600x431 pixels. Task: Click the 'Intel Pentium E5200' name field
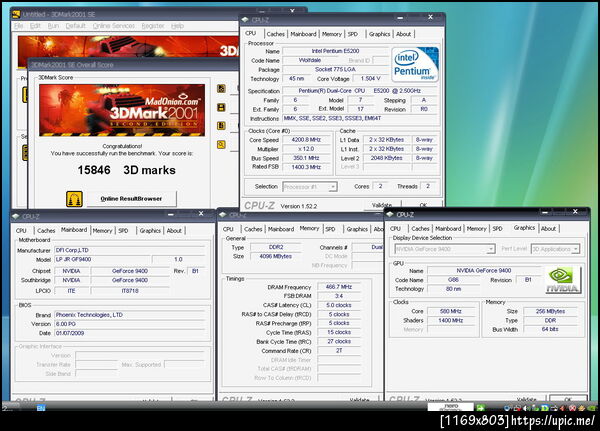click(335, 51)
